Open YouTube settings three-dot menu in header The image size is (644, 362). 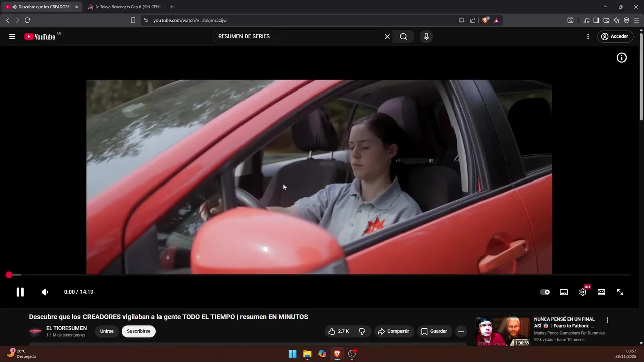tap(588, 36)
